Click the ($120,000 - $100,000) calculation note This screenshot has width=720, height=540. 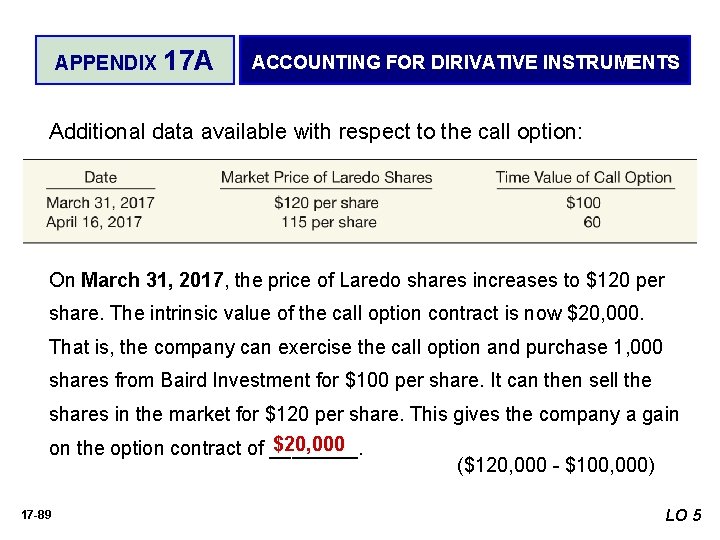click(x=556, y=465)
